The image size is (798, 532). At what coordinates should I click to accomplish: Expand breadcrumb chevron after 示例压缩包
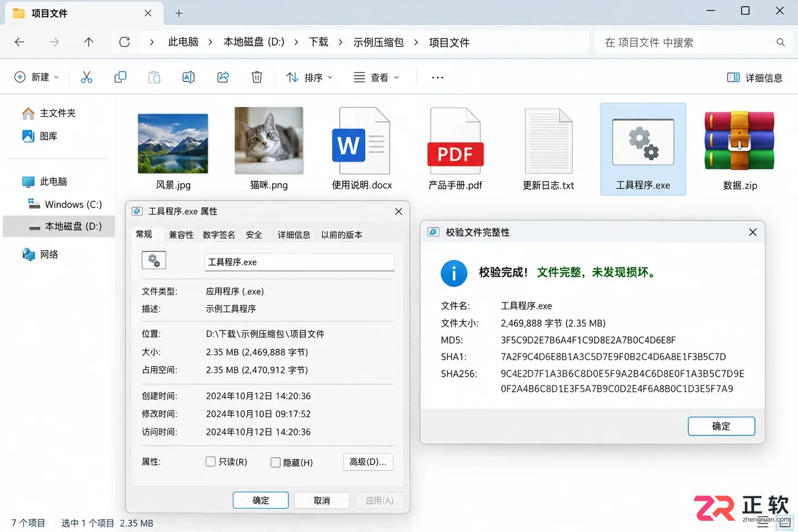[416, 42]
